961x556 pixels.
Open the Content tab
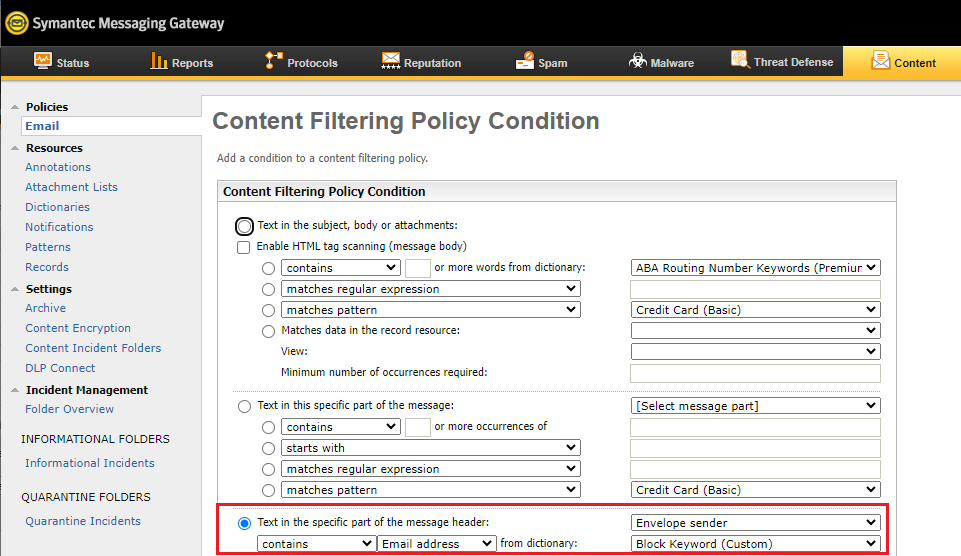tap(902, 62)
